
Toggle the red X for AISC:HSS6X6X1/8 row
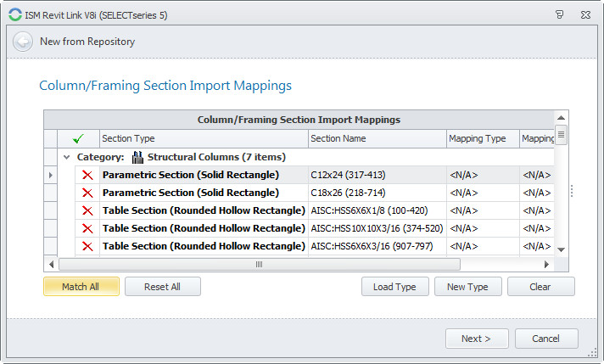click(86, 210)
